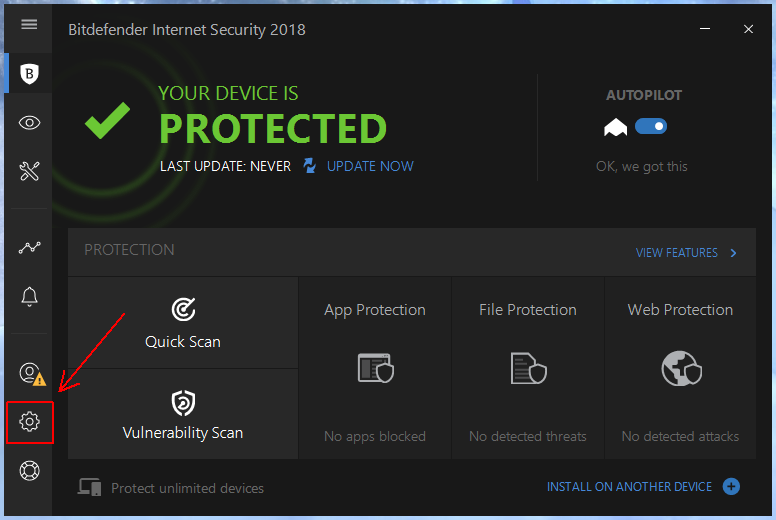
Task: Open the account icon with warning badge
Action: pos(31,373)
